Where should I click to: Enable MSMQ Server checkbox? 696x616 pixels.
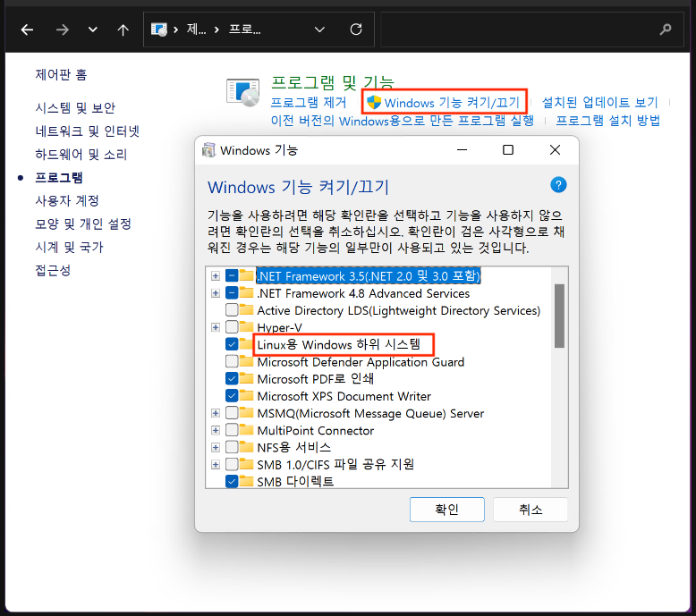pyautogui.click(x=232, y=413)
